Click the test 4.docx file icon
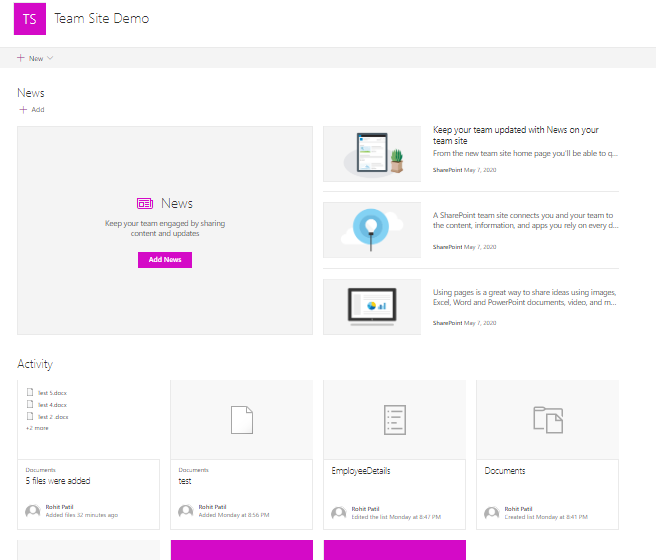The image size is (656, 560). pos(30,404)
